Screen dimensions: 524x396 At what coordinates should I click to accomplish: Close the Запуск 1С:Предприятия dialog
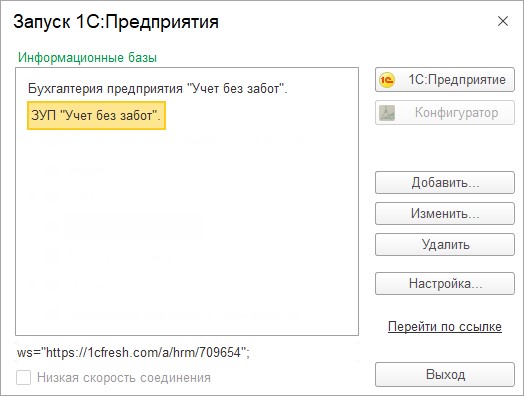503,21
